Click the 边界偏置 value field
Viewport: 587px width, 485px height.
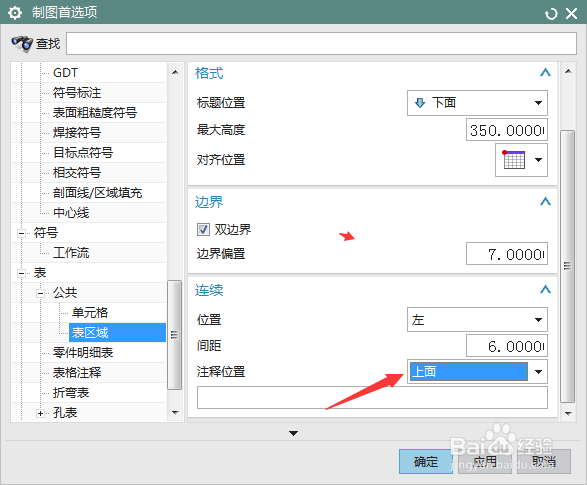tap(507, 254)
